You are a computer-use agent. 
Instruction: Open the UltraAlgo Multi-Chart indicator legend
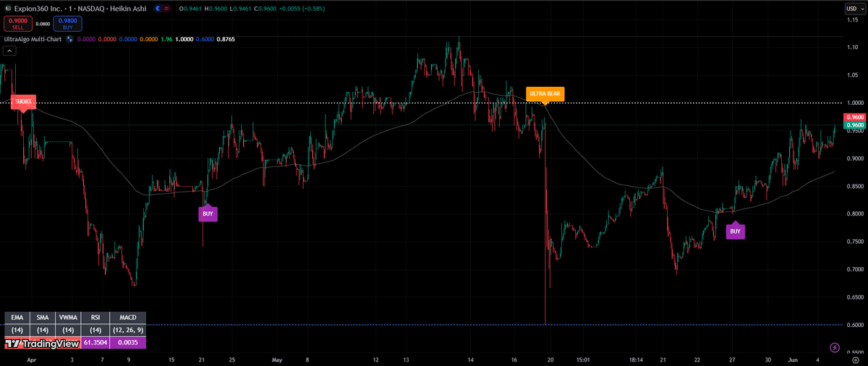pos(33,39)
